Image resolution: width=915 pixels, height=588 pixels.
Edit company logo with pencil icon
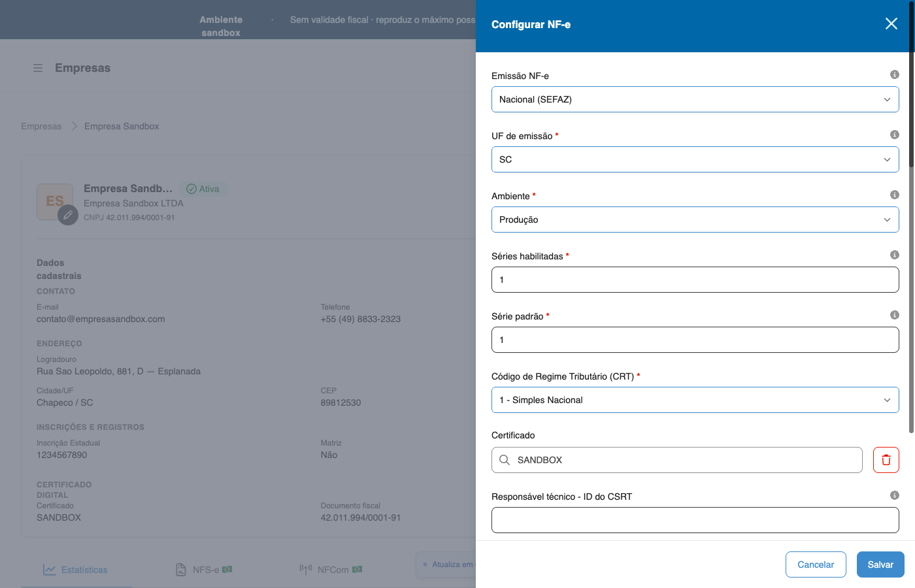click(x=68, y=214)
